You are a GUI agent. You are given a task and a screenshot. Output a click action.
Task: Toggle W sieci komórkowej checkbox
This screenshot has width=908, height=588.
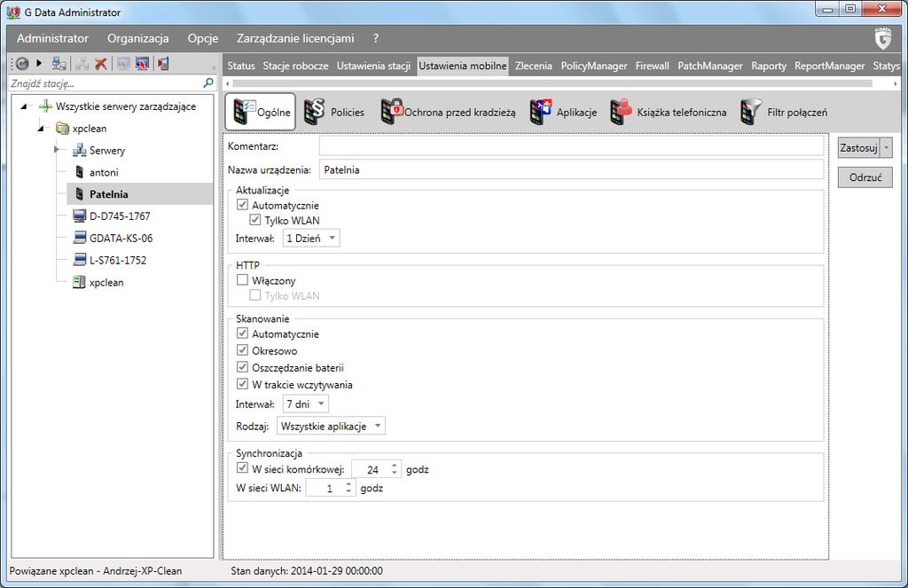pyautogui.click(x=243, y=468)
